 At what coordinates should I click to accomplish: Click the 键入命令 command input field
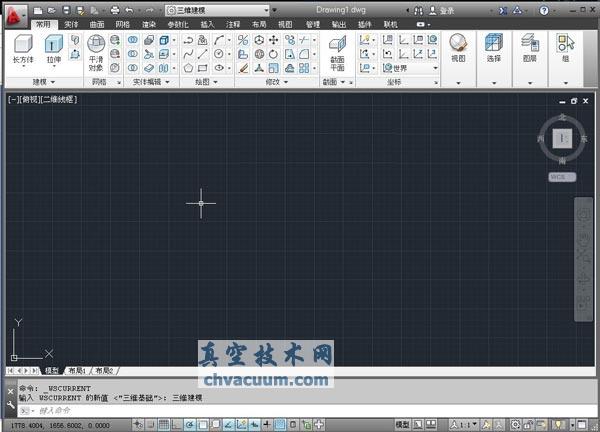100,410
